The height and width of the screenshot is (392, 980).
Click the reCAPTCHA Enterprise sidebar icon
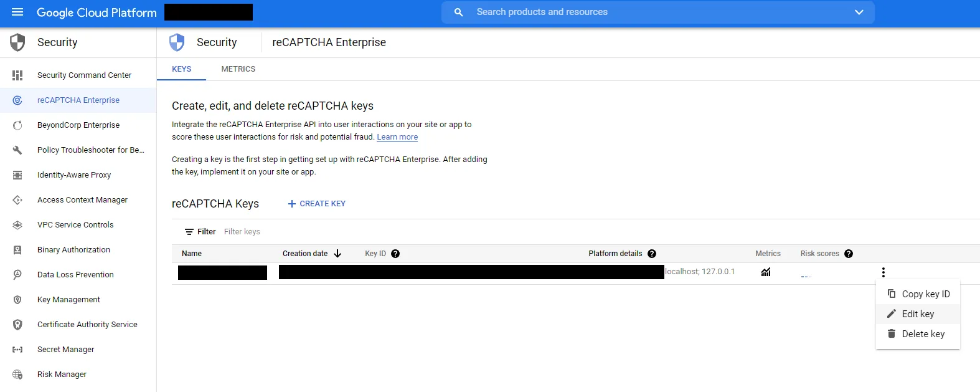point(17,100)
